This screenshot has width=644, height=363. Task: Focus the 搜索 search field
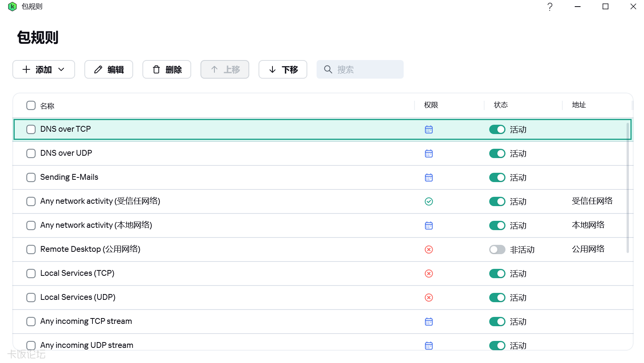coord(360,69)
